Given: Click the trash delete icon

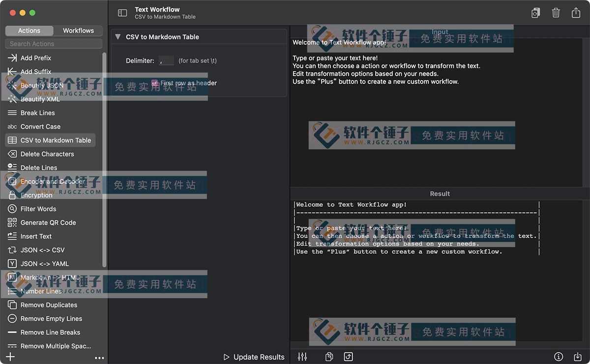Looking at the screenshot, I should click(556, 13).
